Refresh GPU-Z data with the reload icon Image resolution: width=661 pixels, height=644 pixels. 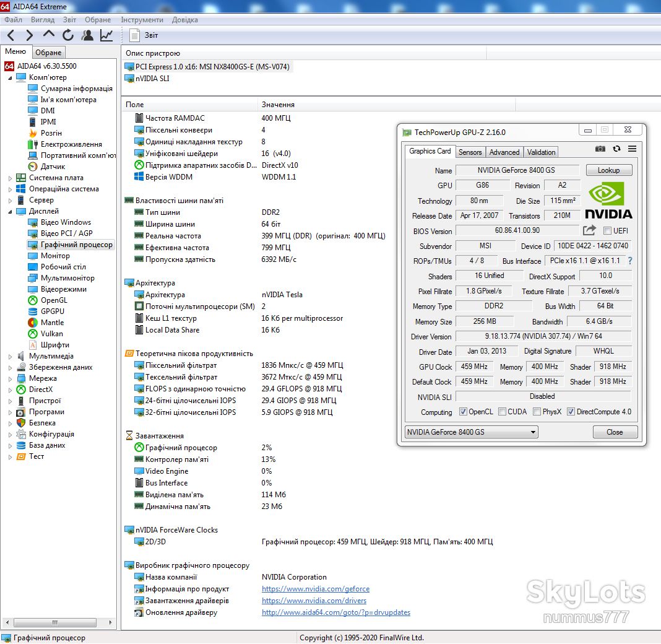click(x=616, y=149)
